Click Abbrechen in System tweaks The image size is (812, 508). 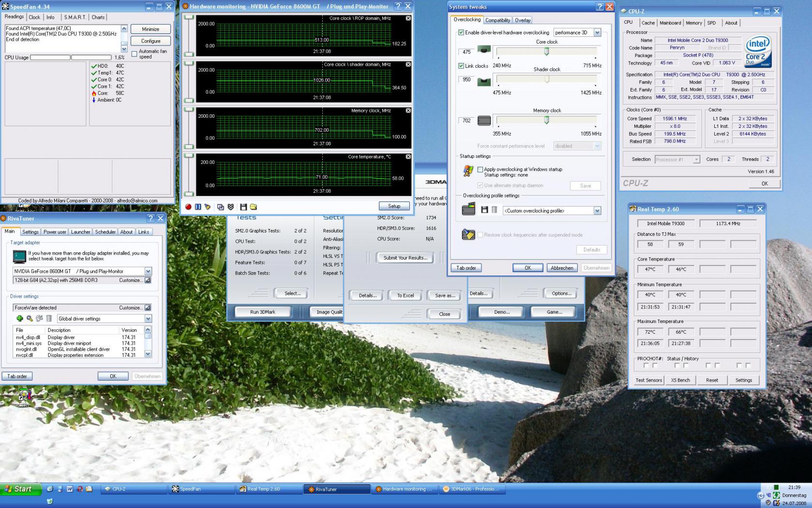pyautogui.click(x=562, y=268)
